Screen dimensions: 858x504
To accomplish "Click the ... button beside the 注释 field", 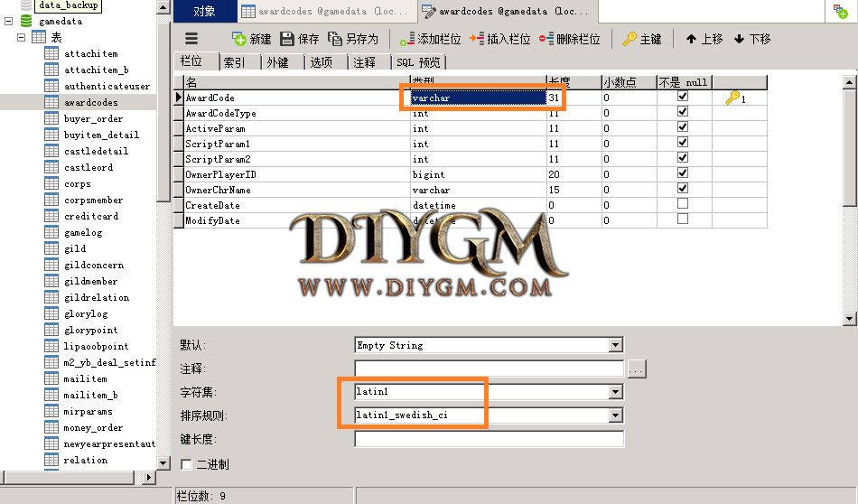I will (x=636, y=369).
